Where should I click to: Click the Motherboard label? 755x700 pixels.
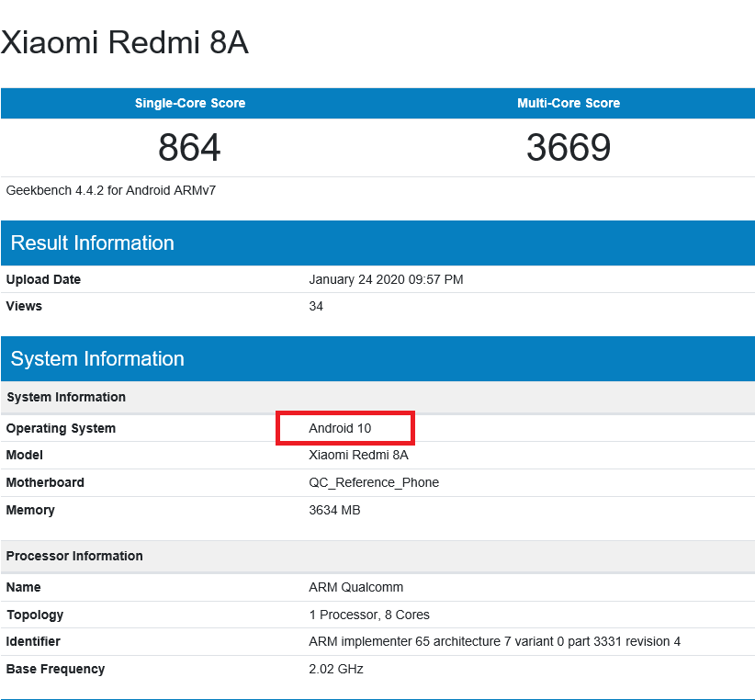point(45,482)
